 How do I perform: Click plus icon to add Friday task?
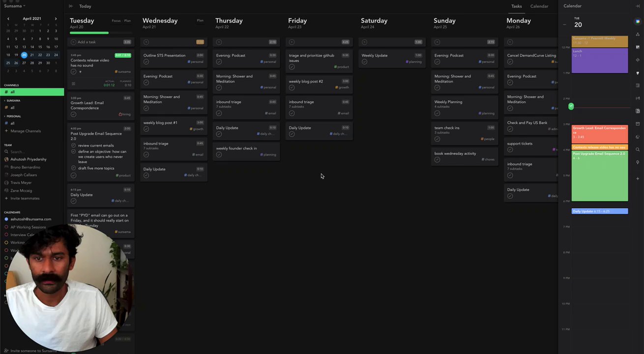292,42
